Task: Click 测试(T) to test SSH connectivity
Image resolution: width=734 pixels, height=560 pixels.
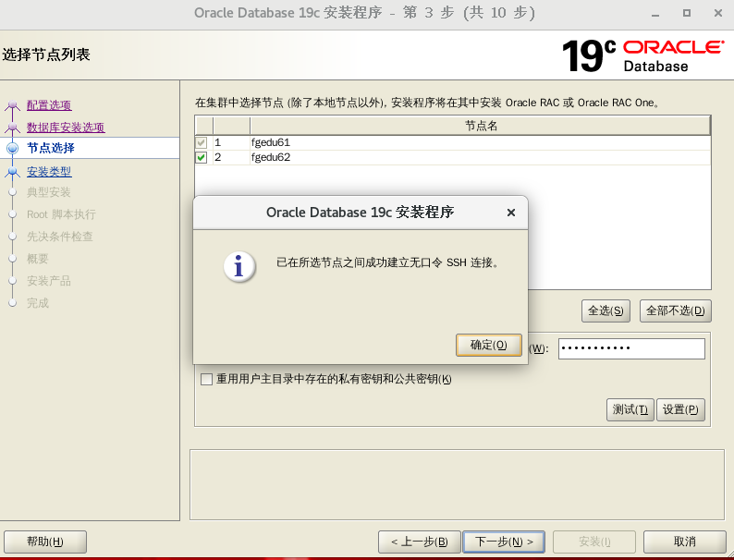Action: click(x=630, y=409)
